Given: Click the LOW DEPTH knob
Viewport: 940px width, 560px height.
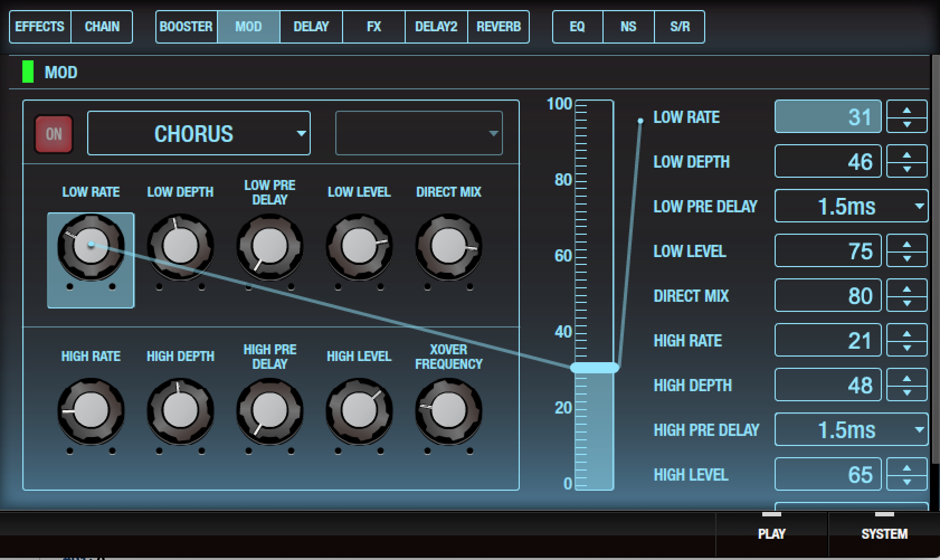Looking at the screenshot, I should [180, 246].
